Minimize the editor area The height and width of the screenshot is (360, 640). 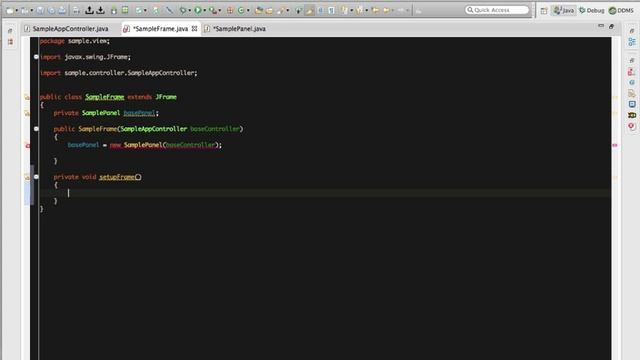coord(601,26)
